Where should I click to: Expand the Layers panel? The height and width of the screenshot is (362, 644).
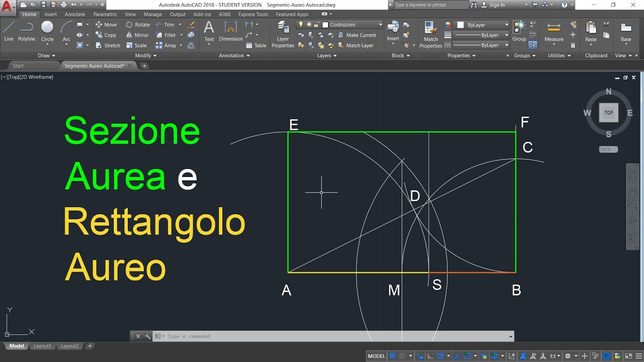pyautogui.click(x=327, y=55)
